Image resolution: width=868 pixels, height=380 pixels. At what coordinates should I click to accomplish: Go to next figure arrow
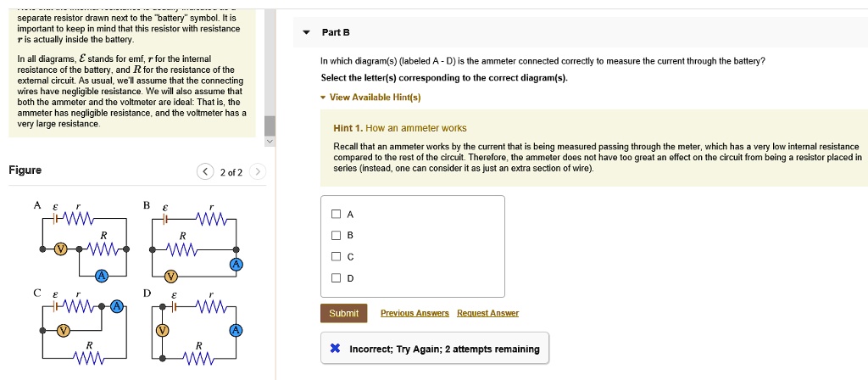click(258, 171)
